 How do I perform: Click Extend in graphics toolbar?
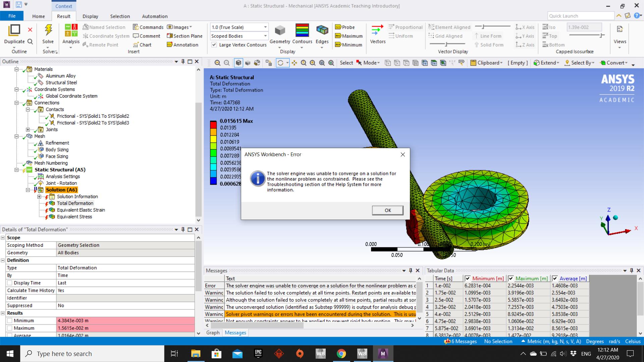pyautogui.click(x=546, y=63)
